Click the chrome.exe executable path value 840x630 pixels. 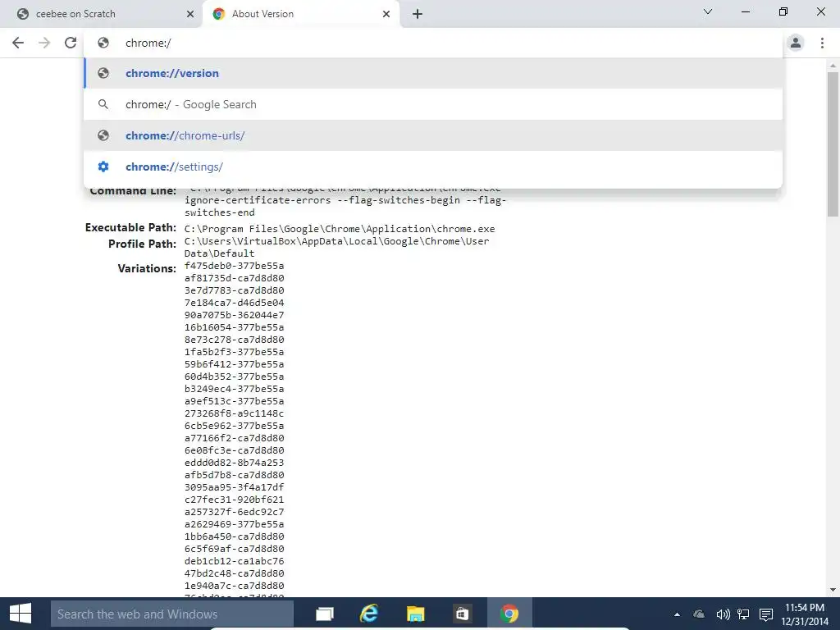click(x=340, y=229)
